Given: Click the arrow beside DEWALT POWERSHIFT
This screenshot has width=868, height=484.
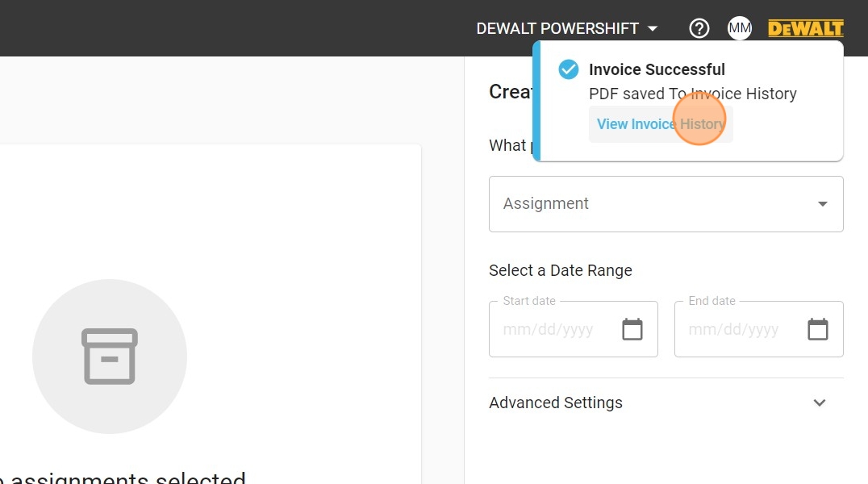Looking at the screenshot, I should point(653,28).
